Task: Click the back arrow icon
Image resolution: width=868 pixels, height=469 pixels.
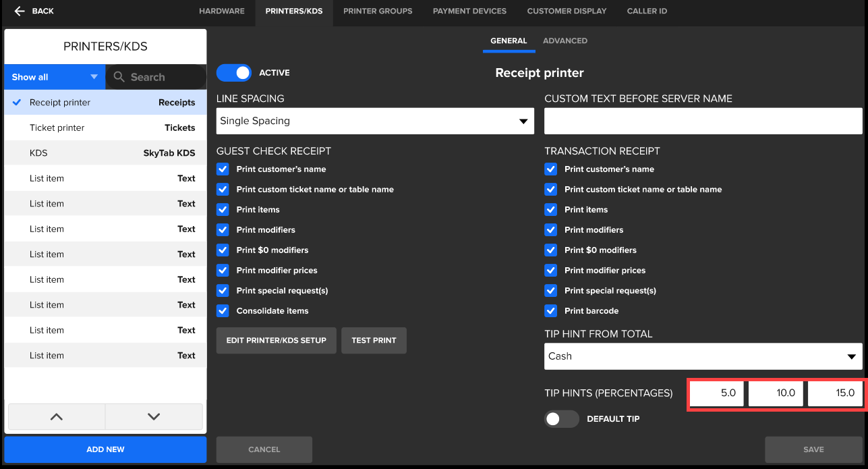Action: (x=20, y=11)
